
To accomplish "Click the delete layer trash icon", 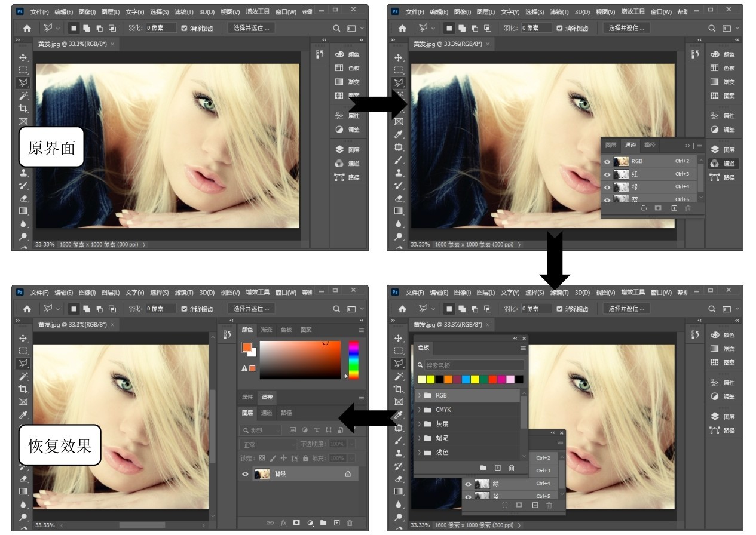I will [350, 523].
